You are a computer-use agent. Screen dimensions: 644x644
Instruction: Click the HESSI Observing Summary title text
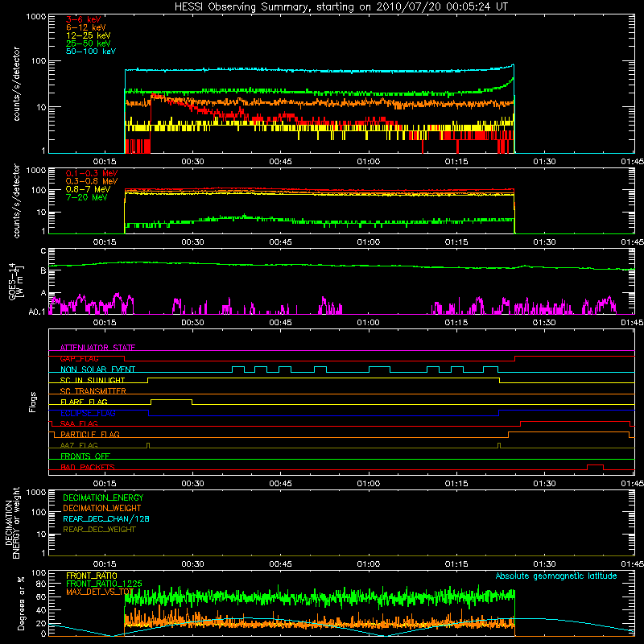click(x=341, y=7)
